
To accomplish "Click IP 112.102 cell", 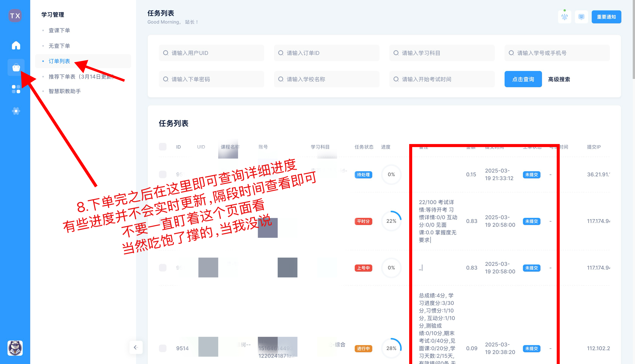I will click(598, 348).
